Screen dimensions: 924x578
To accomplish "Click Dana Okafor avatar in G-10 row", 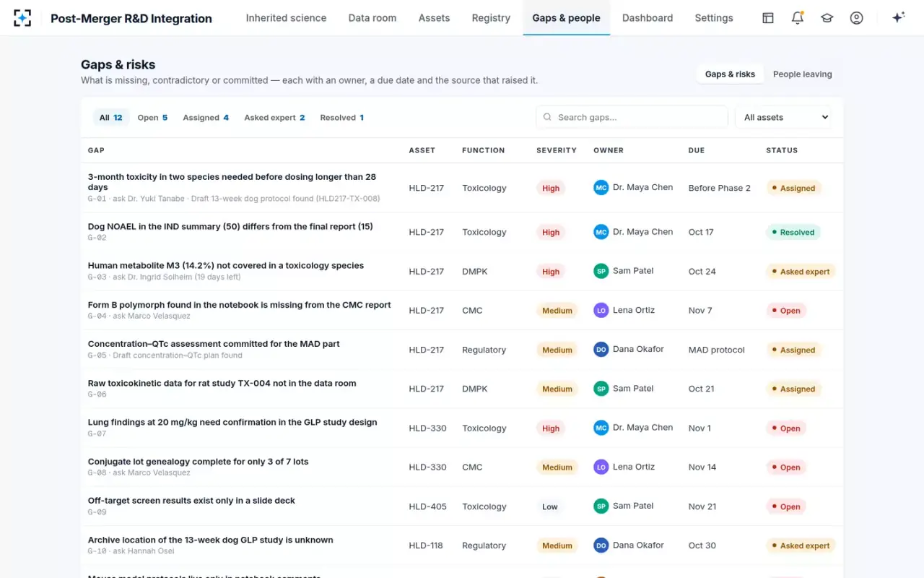I will pos(601,545).
